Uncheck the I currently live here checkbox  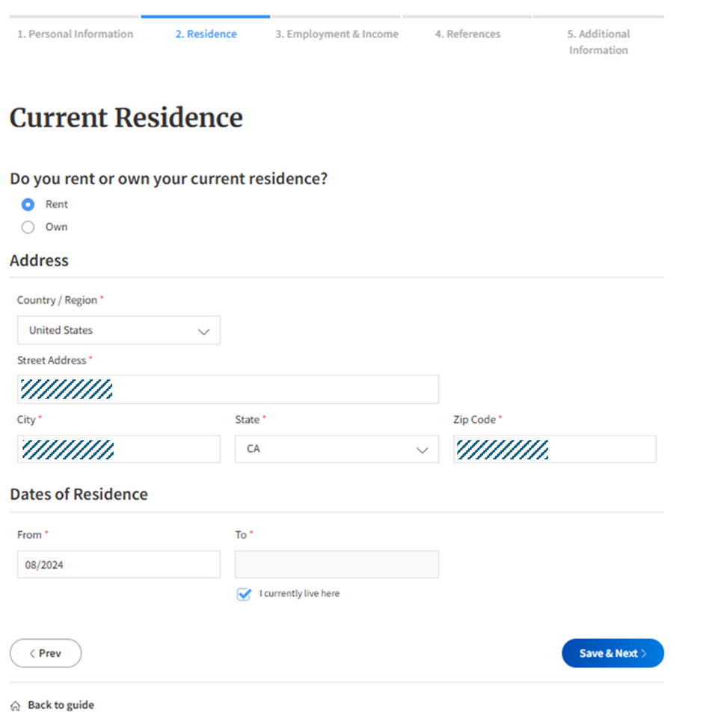[x=244, y=594]
